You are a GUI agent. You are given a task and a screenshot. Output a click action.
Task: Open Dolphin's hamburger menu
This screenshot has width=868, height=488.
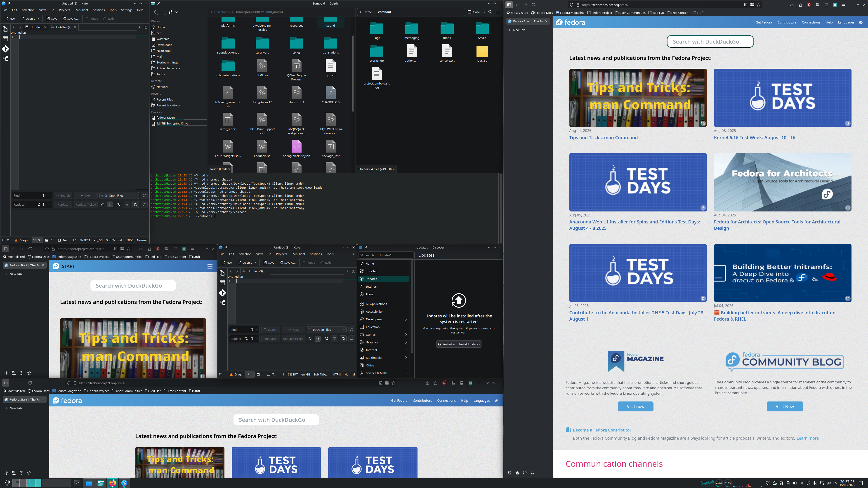[498, 12]
